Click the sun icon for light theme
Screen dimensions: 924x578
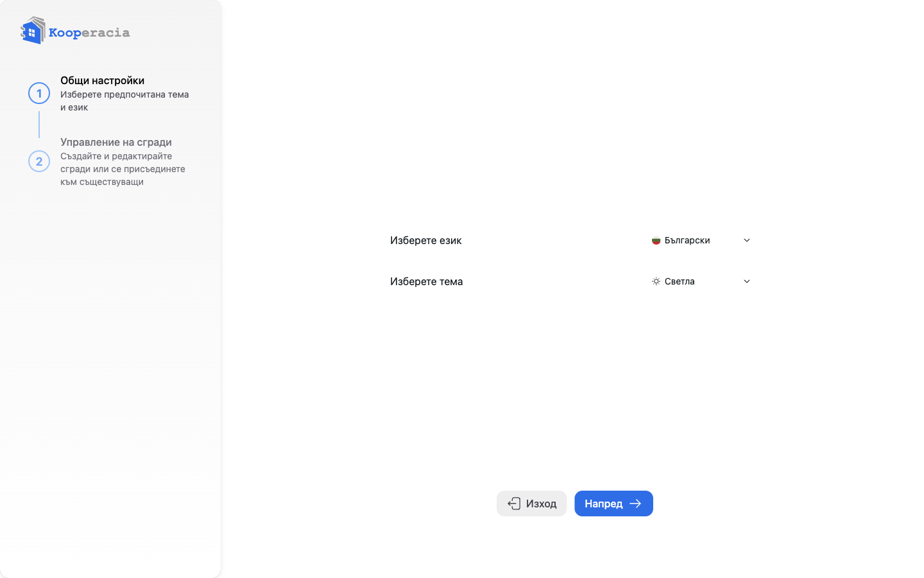[656, 281]
